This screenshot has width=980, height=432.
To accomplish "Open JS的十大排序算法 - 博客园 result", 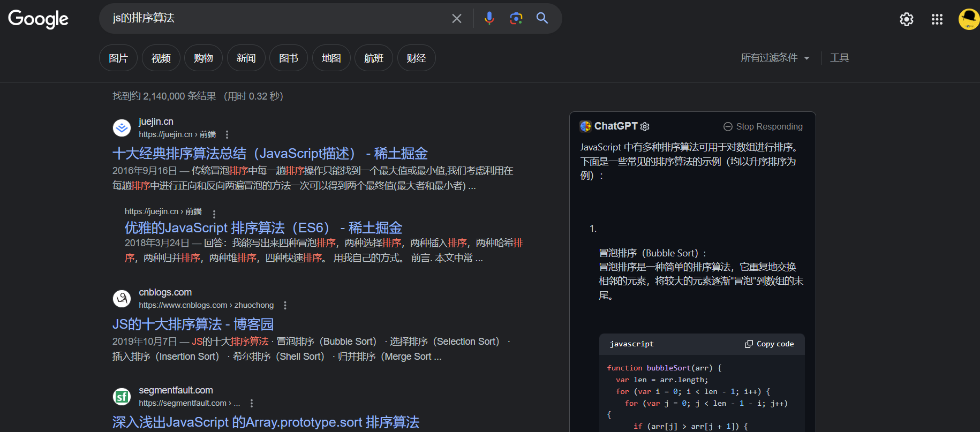I will 193,324.
